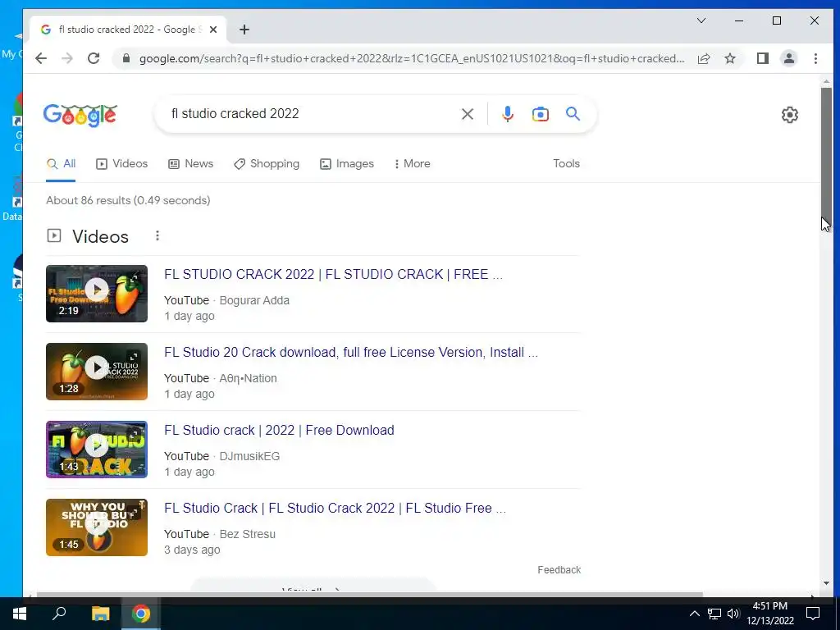Image resolution: width=840 pixels, height=630 pixels.
Task: Open a new browser tab
Action: click(x=244, y=30)
